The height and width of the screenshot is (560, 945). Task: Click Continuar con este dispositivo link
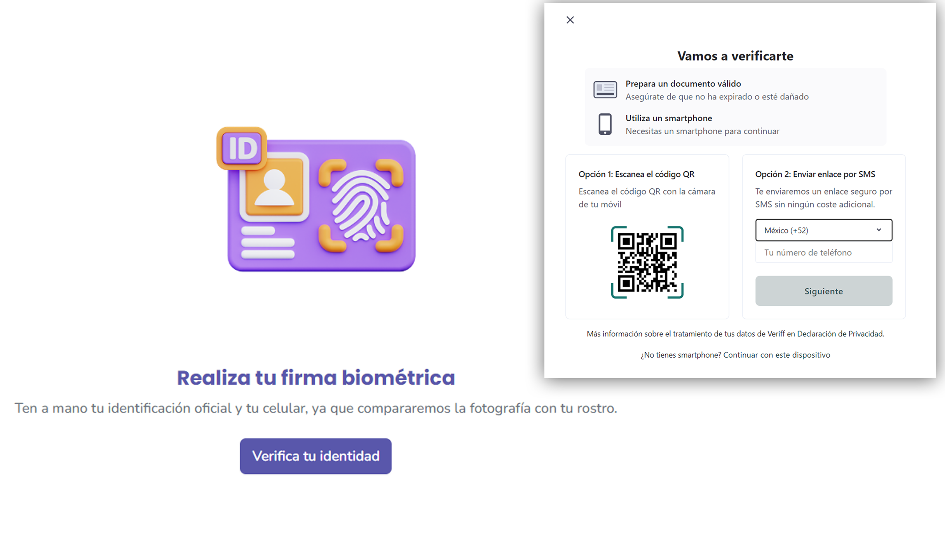click(x=776, y=355)
